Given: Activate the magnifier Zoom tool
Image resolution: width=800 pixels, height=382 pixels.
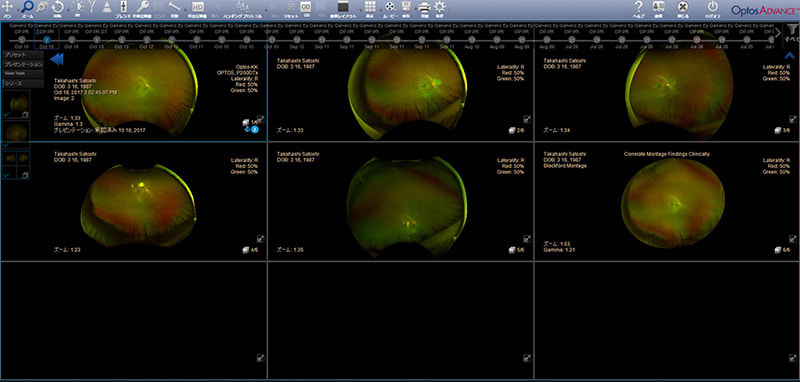Looking at the screenshot, I should 27,7.
